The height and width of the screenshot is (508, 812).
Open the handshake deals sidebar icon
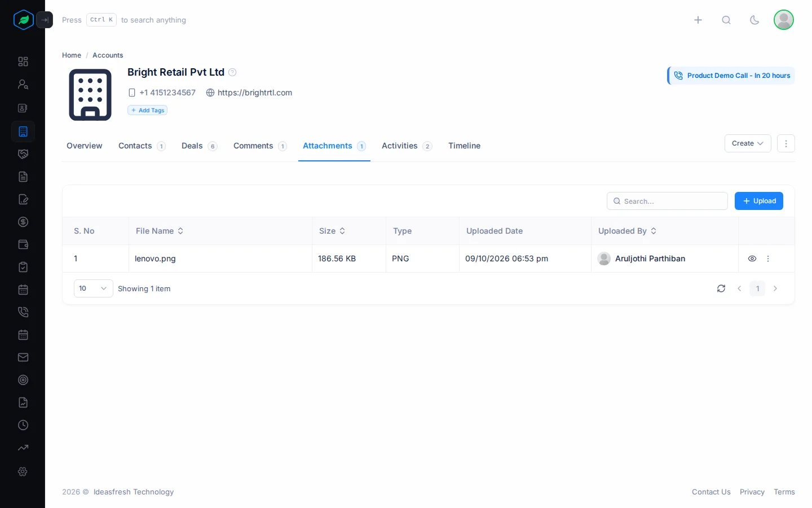pos(23,154)
